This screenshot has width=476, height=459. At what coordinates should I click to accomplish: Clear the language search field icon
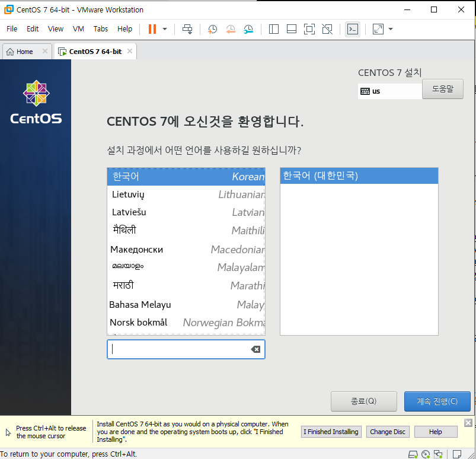coord(255,349)
